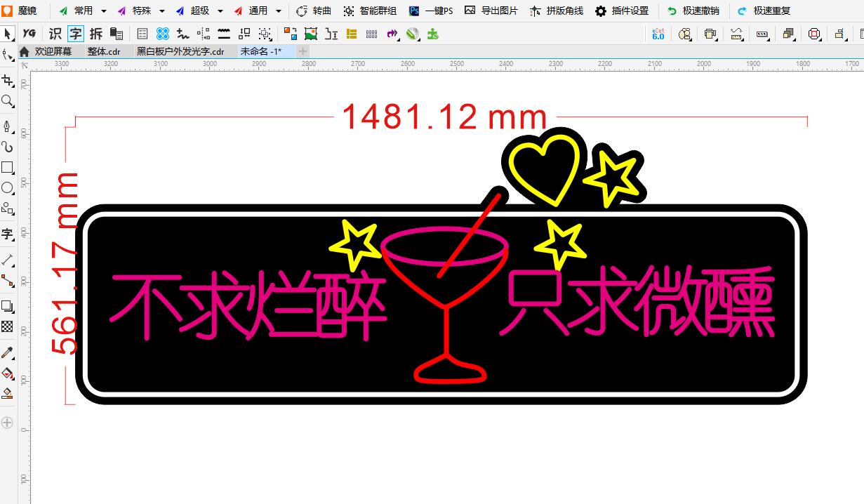Click the text height sizing icon

click(331, 33)
